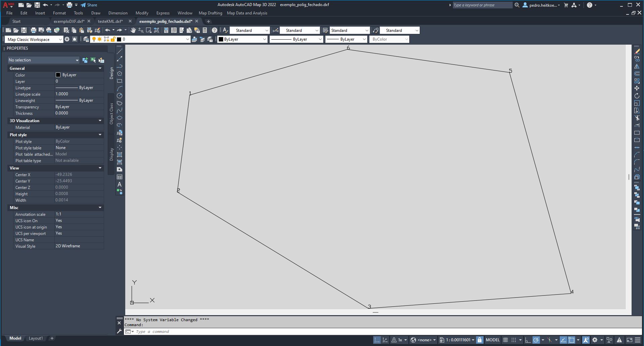The image size is (644, 346).
Task: Select the Spline draw tool
Action: point(120,110)
